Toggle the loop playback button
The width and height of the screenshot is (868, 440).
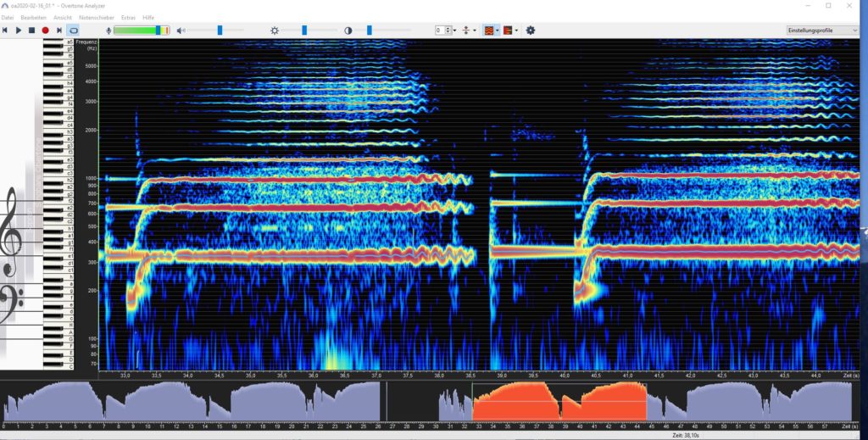(x=74, y=31)
